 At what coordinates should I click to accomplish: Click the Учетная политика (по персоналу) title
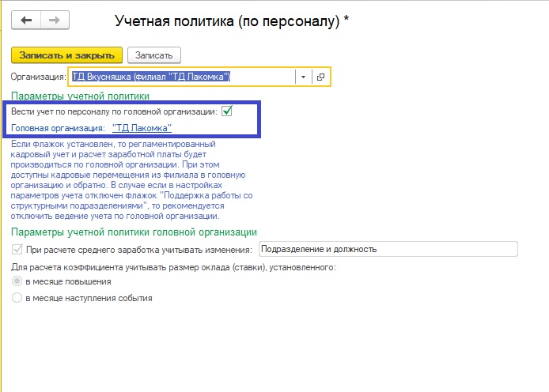point(232,21)
